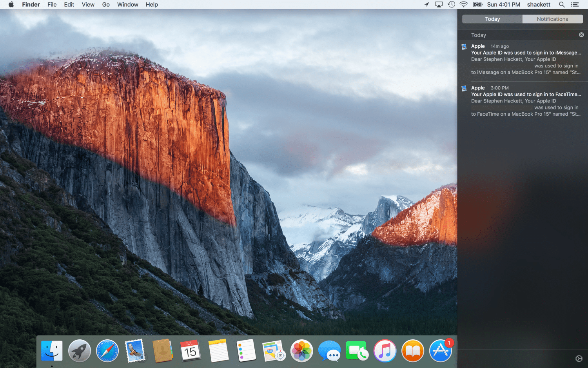The width and height of the screenshot is (588, 368).
Task: Open Finder from the Dock
Action: (x=52, y=350)
